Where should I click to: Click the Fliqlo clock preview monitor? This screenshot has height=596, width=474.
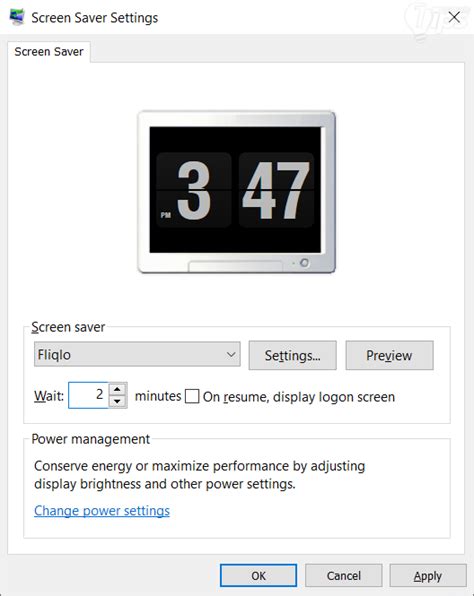coord(236,192)
